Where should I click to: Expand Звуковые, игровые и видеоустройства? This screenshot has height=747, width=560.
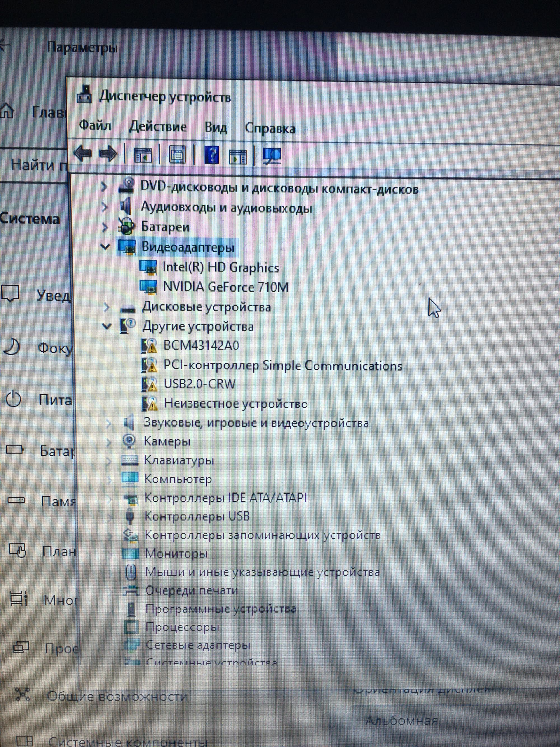[108, 423]
